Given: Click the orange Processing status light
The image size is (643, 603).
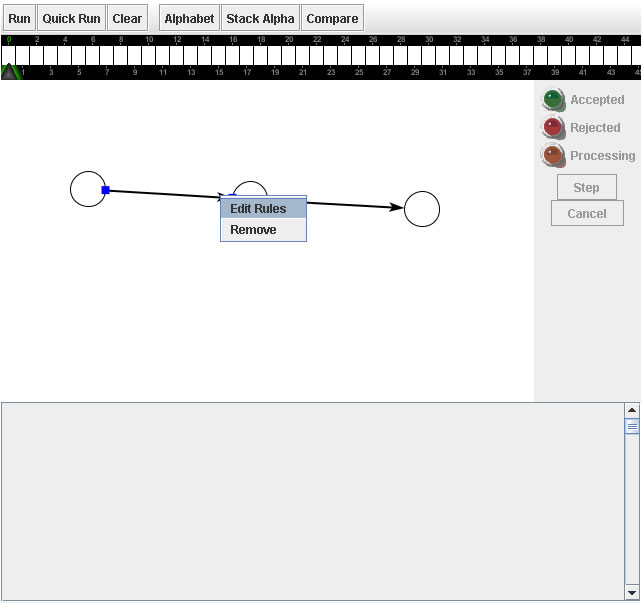Looking at the screenshot, I should (x=553, y=156).
